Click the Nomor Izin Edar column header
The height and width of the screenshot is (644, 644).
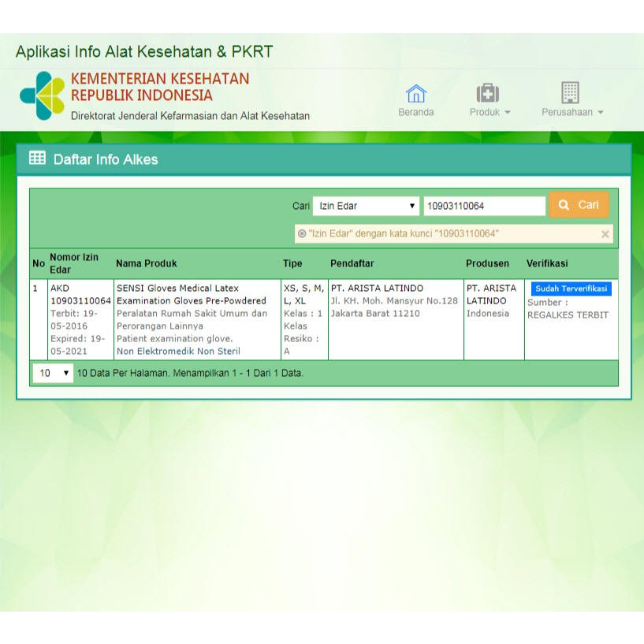point(74,263)
